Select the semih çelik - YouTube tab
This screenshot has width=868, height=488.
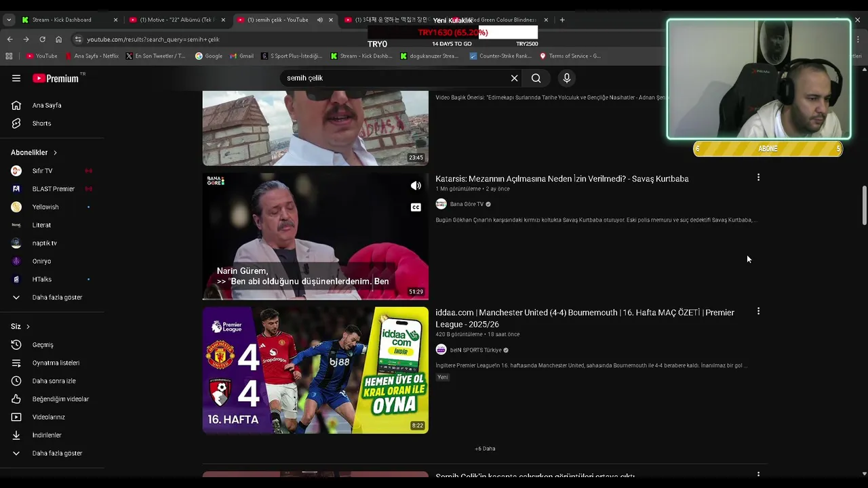click(277, 20)
